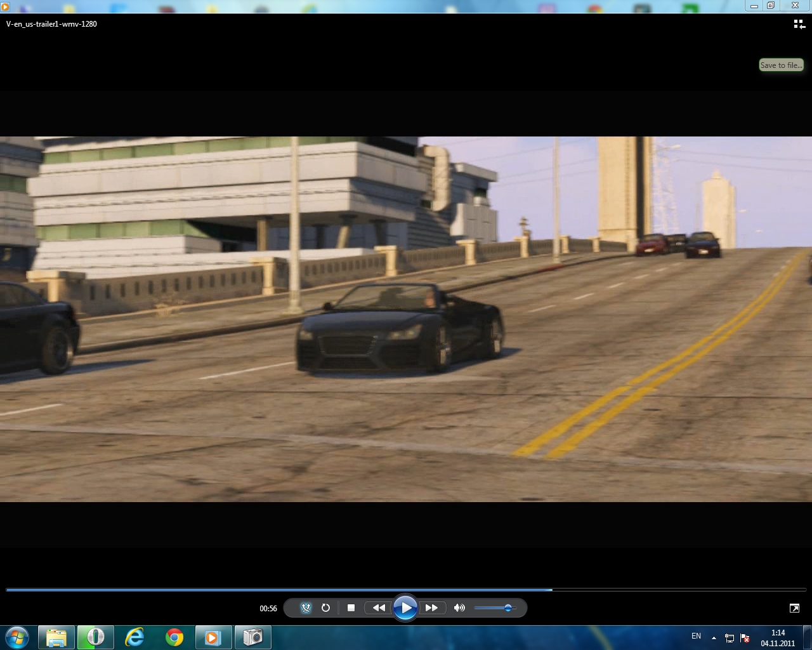This screenshot has width=812, height=650.
Task: Click the EN language indicator
Action: click(x=696, y=636)
